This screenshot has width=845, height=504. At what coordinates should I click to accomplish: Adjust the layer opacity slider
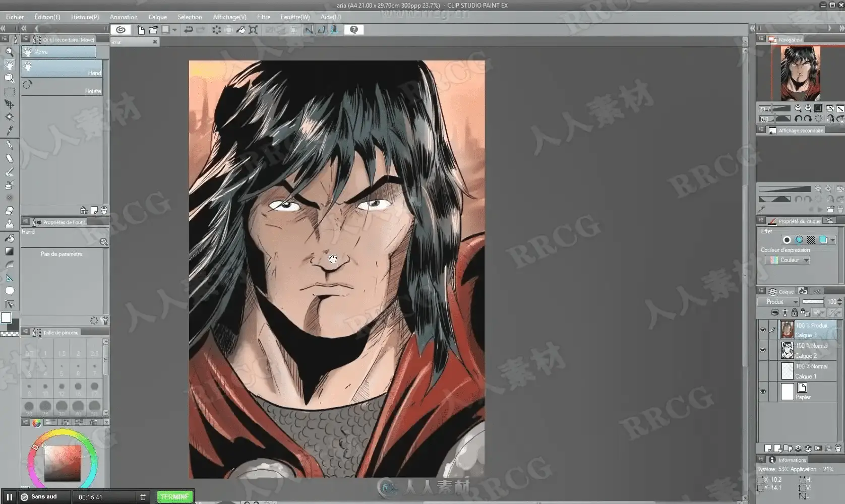813,302
